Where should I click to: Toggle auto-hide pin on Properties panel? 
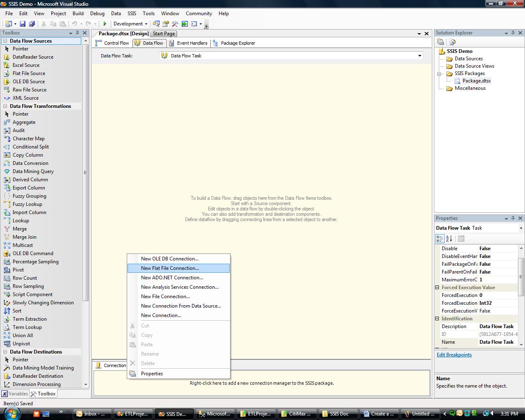513,218
